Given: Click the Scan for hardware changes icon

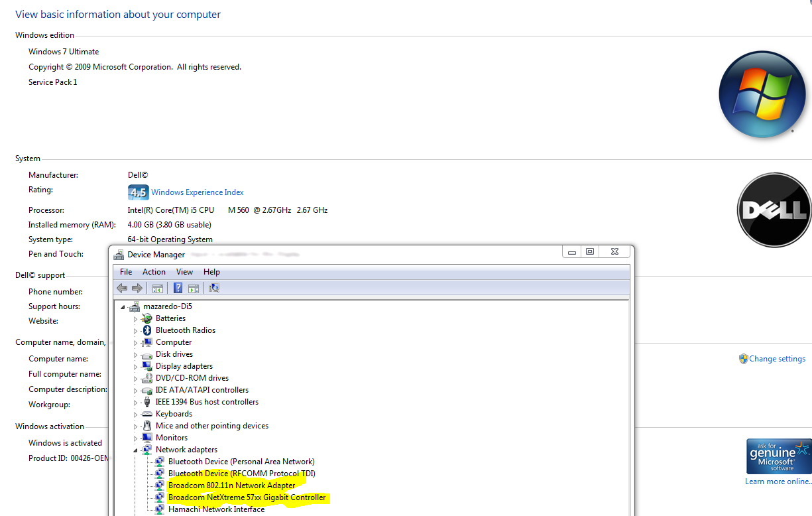Looking at the screenshot, I should tap(213, 288).
